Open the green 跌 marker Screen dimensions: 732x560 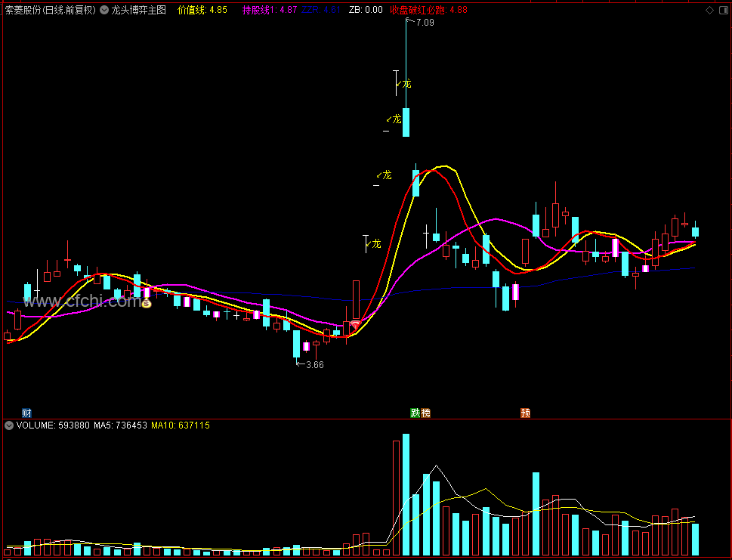click(415, 413)
